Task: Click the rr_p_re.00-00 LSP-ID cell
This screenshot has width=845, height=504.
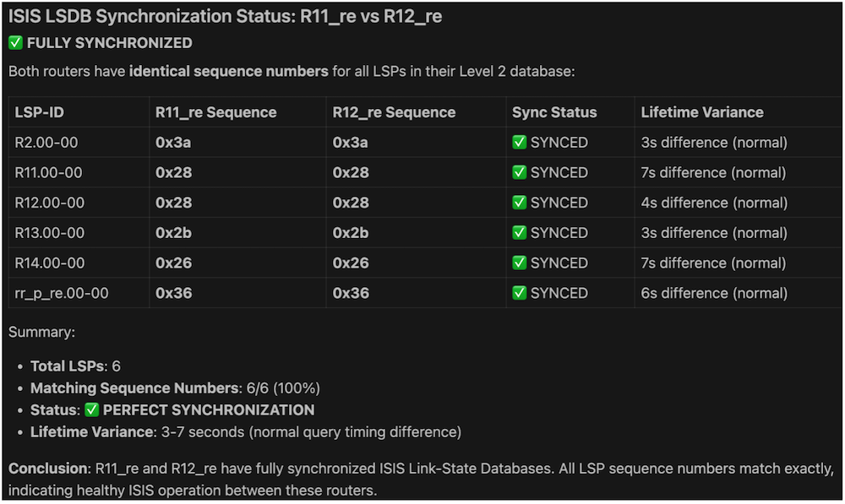Action: (62, 293)
